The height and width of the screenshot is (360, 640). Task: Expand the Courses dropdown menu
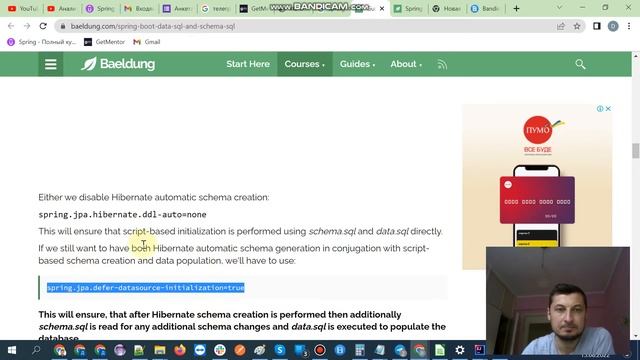[x=304, y=64]
